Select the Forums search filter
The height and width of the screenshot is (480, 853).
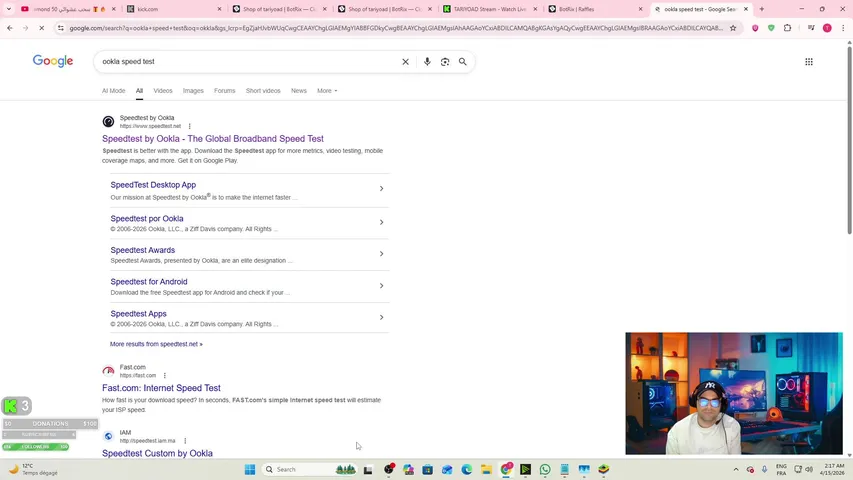point(225,91)
